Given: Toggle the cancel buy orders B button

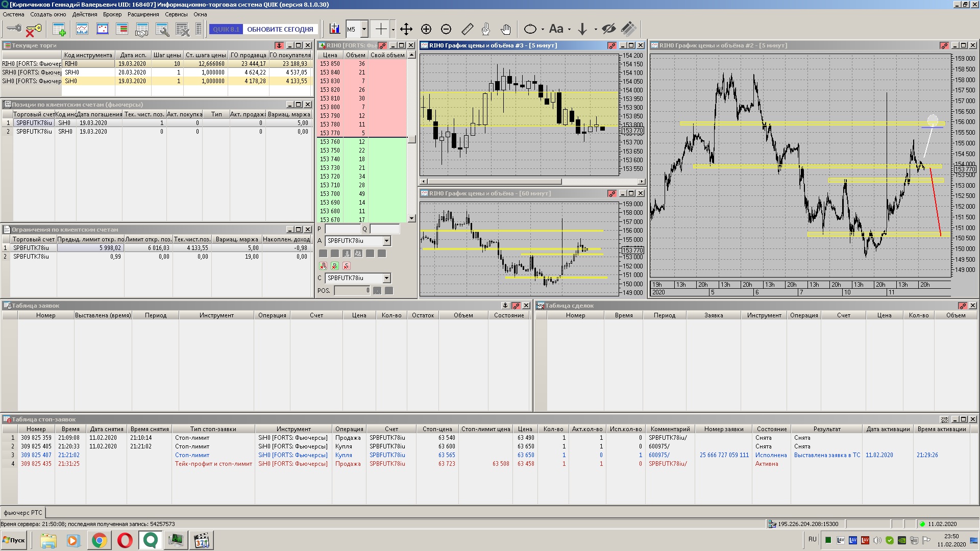Looking at the screenshot, I should pos(335,266).
